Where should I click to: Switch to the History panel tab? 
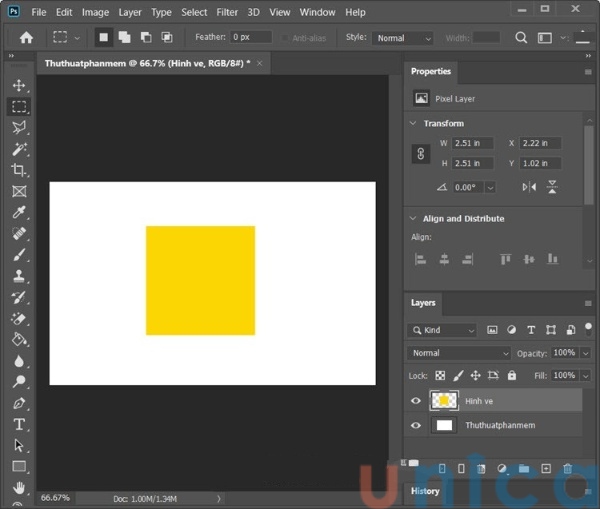click(x=425, y=491)
